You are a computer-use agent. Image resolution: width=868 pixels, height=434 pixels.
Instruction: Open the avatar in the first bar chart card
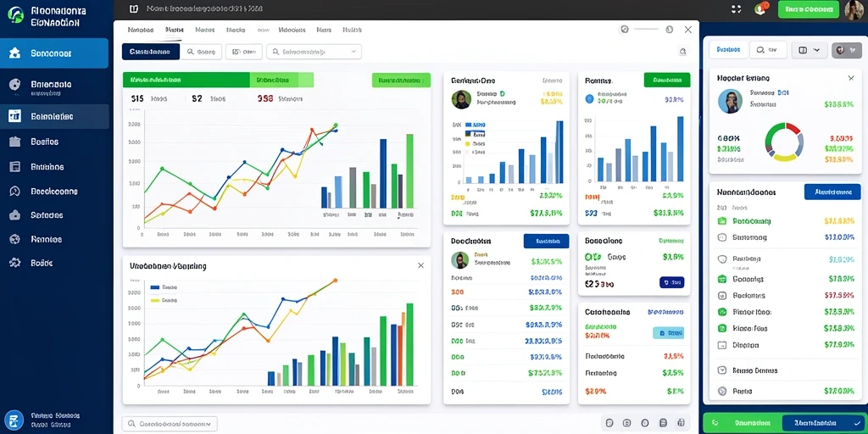(x=461, y=100)
